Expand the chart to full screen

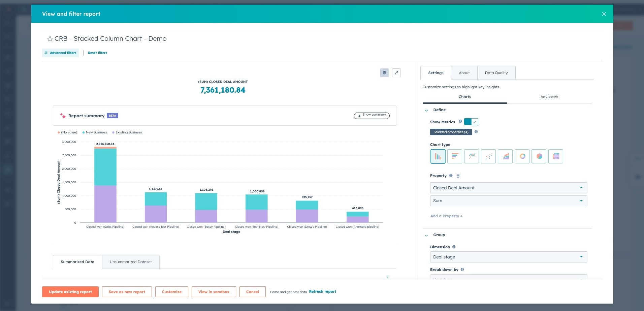tap(396, 73)
